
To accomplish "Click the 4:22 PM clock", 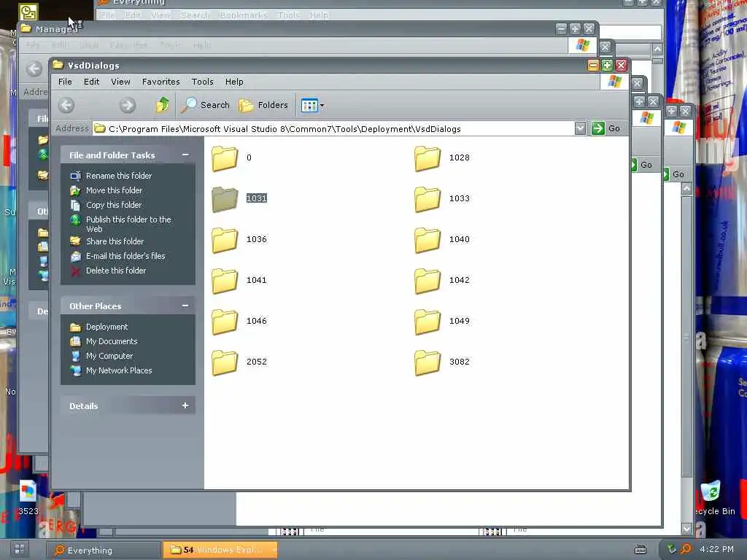I will [x=716, y=549].
